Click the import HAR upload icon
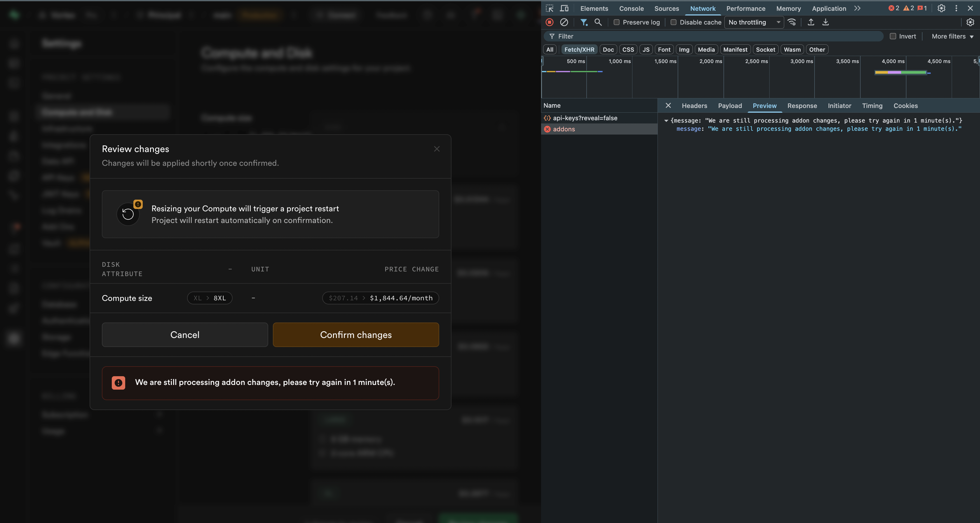This screenshot has width=980, height=523. click(x=811, y=22)
